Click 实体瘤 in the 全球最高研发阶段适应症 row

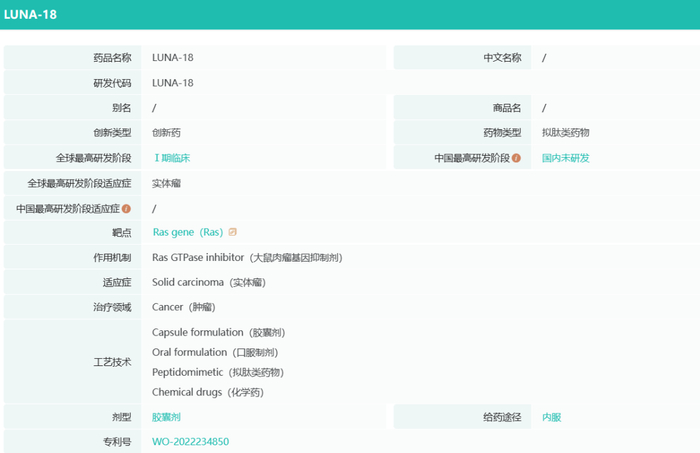167,183
